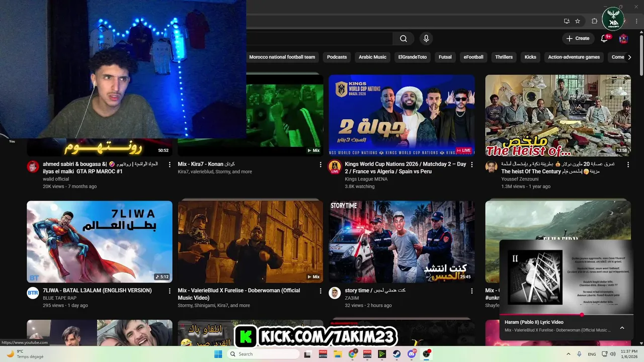Select the Kicks chip
Image resolution: width=644 pixels, height=362 pixels.
click(x=530, y=57)
